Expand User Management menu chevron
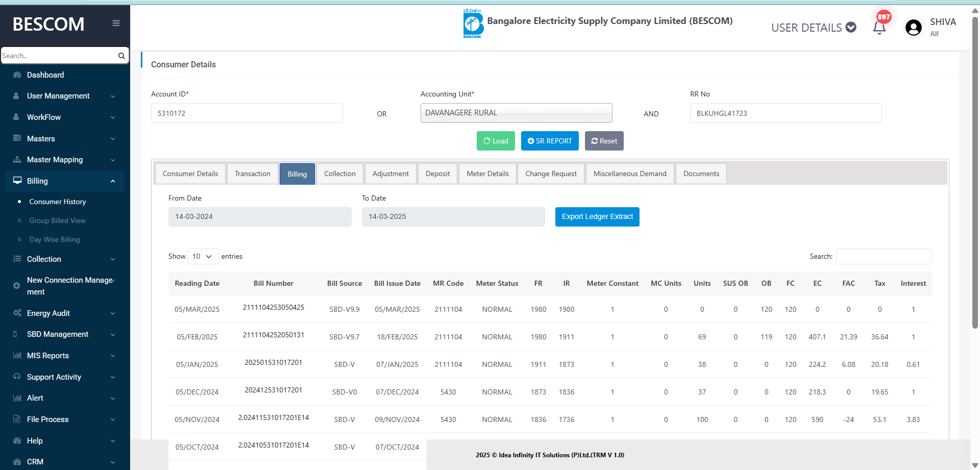980x470 pixels. tap(113, 96)
